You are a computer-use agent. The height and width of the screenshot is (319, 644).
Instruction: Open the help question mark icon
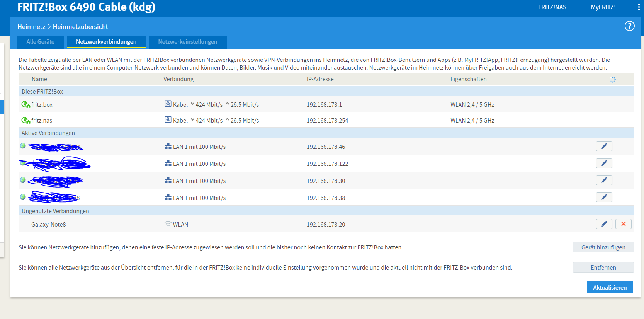click(629, 26)
